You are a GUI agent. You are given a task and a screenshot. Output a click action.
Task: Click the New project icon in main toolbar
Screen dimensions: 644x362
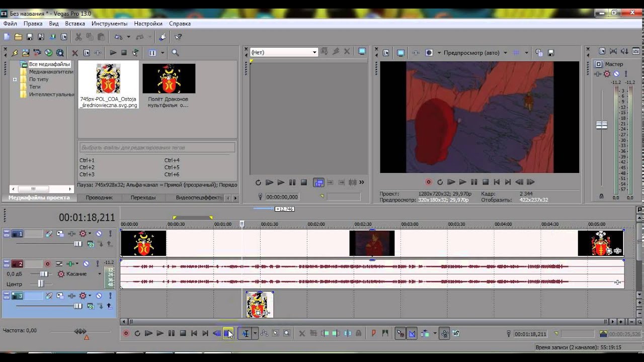point(7,37)
